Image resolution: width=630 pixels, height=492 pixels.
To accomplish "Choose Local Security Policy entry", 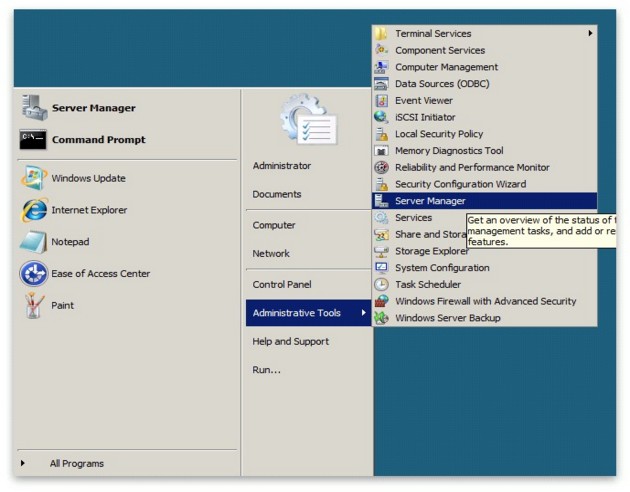I will tap(485, 134).
